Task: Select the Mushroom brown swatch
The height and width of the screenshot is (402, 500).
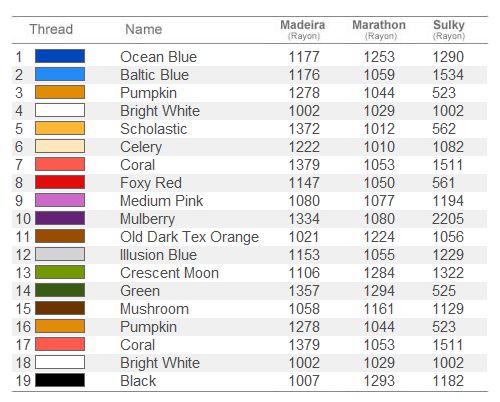Action: (x=60, y=308)
